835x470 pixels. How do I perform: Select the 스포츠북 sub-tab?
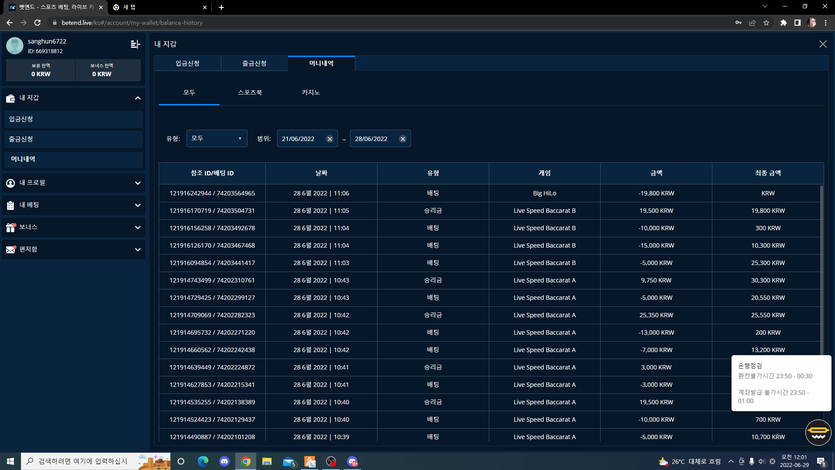(250, 93)
